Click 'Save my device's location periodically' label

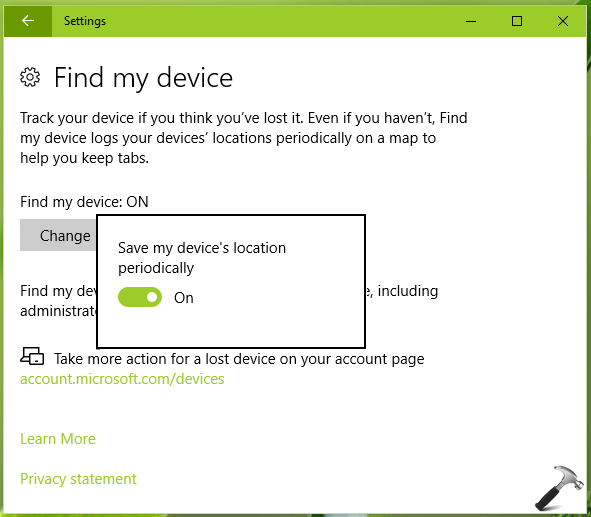click(x=202, y=258)
